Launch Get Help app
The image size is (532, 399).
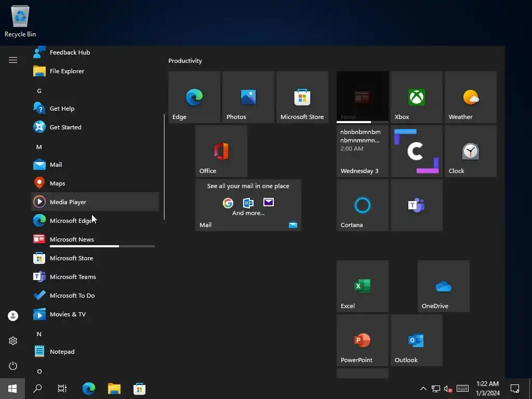tap(95, 108)
